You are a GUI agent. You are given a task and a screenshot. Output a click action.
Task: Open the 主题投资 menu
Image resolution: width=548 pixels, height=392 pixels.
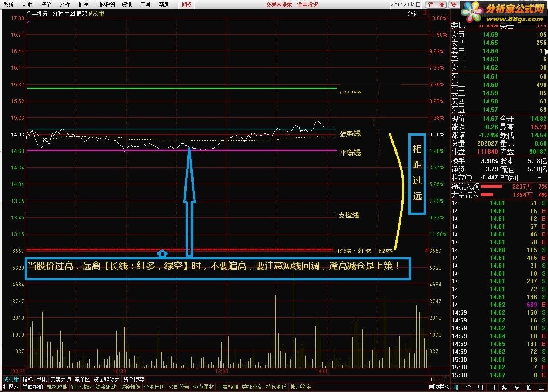click(x=105, y=4)
